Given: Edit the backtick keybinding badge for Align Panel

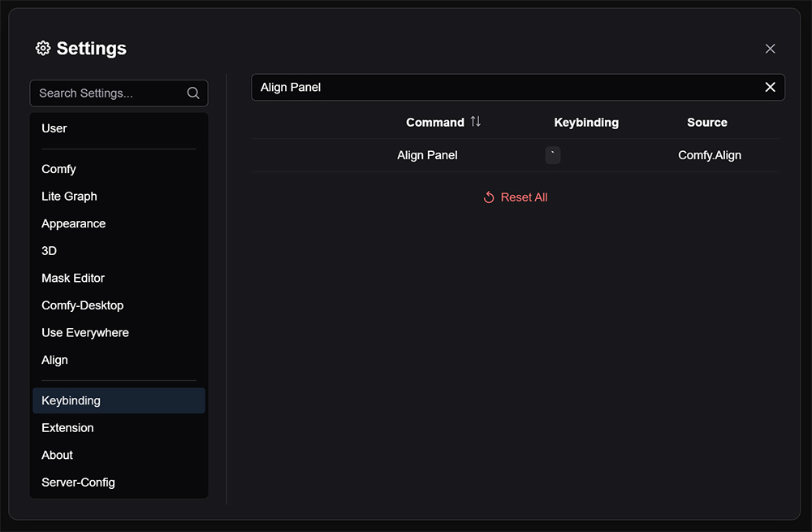Looking at the screenshot, I should click(x=553, y=155).
